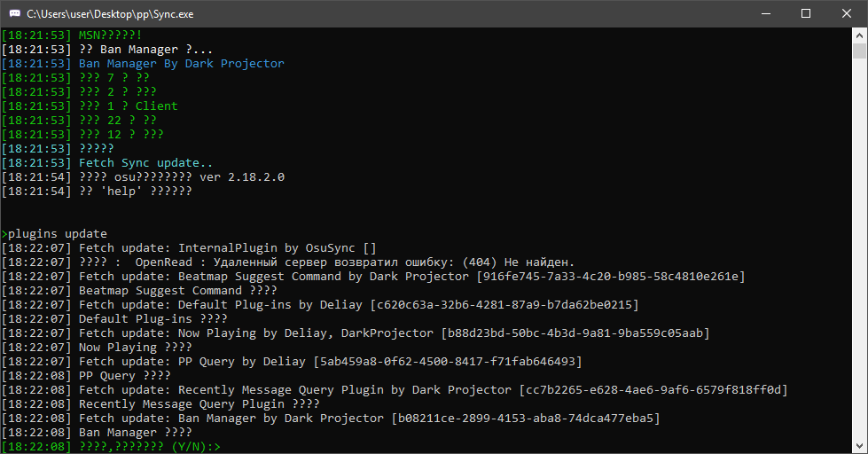
Task: Click the 'MSN' green startup line
Action: click(x=72, y=35)
